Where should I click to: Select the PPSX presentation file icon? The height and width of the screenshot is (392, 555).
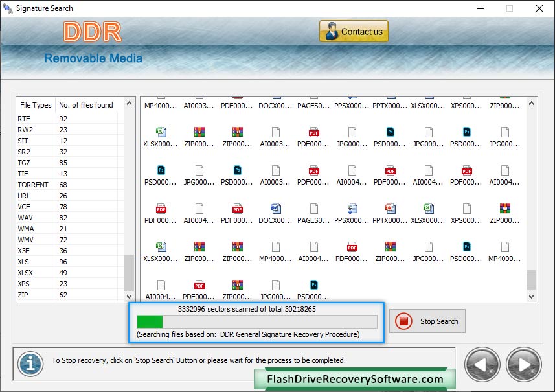[352, 209]
